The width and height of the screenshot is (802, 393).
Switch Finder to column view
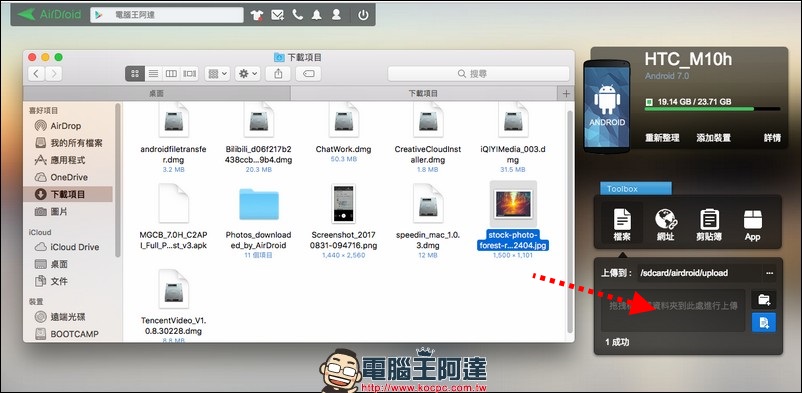171,74
